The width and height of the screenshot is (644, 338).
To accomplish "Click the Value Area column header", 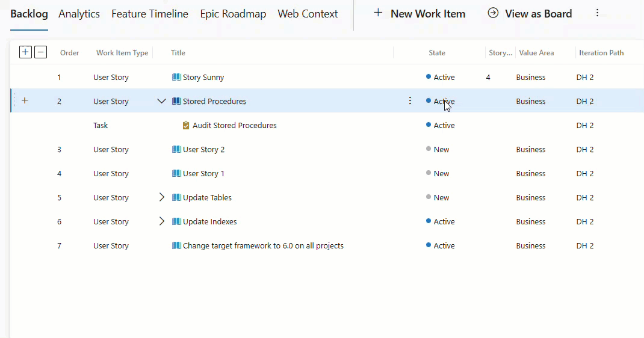I will (x=536, y=53).
